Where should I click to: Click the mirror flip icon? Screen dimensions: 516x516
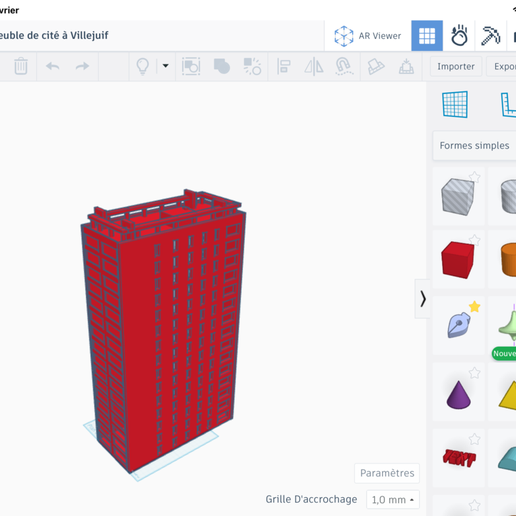point(314,66)
